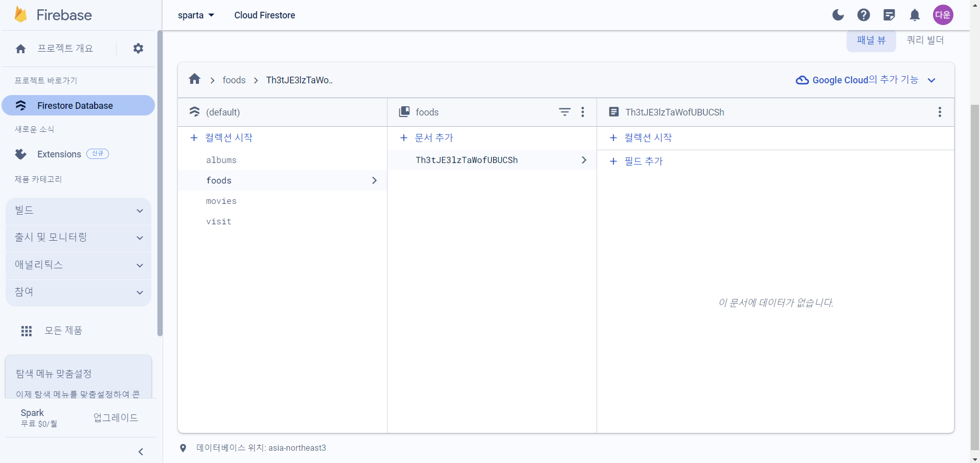Click the plus icon next to 필드 추가

coord(613,161)
